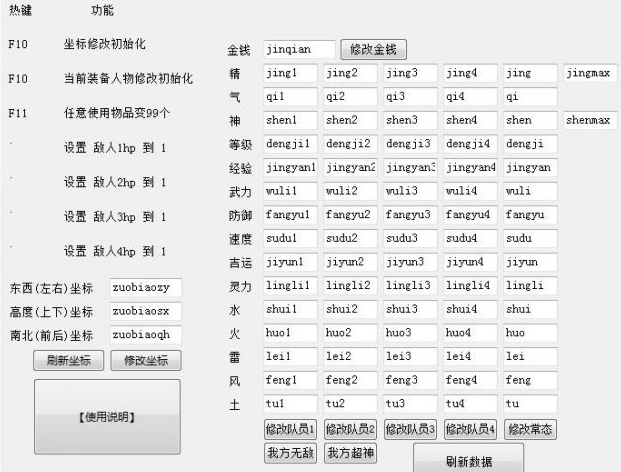Image resolution: width=621 pixels, height=472 pixels.
Task: Click the 吉运 row label
Action: tap(240, 263)
